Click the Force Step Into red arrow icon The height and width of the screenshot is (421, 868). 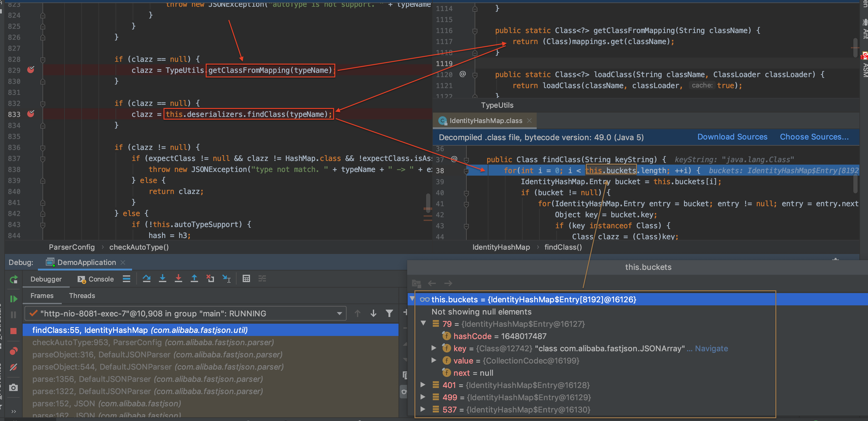click(178, 279)
